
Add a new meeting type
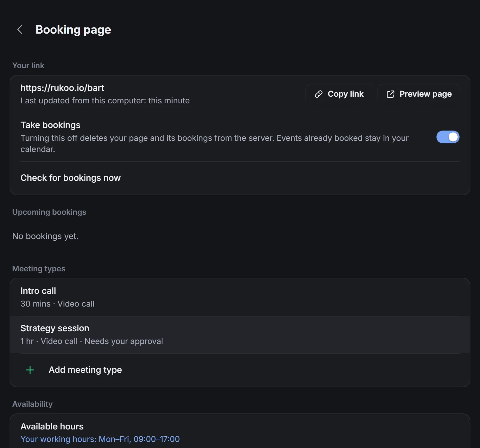tap(240, 370)
